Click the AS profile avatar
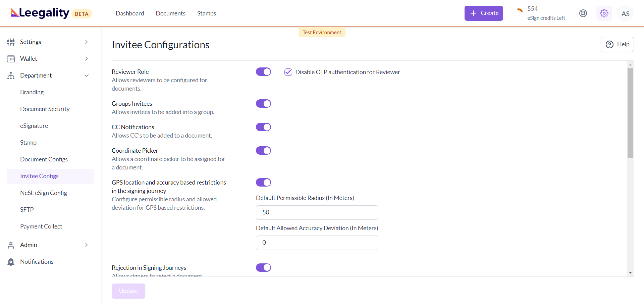The image size is (644, 306). pos(625,14)
